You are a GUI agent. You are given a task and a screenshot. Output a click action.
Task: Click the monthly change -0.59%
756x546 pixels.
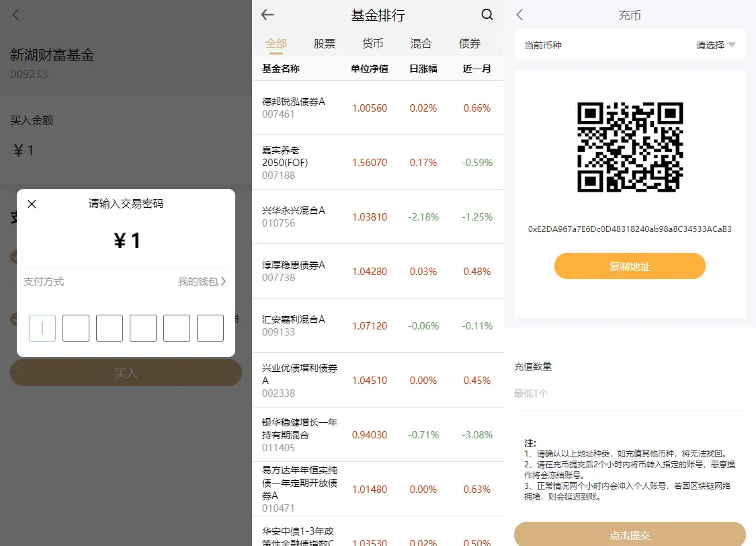click(x=477, y=163)
